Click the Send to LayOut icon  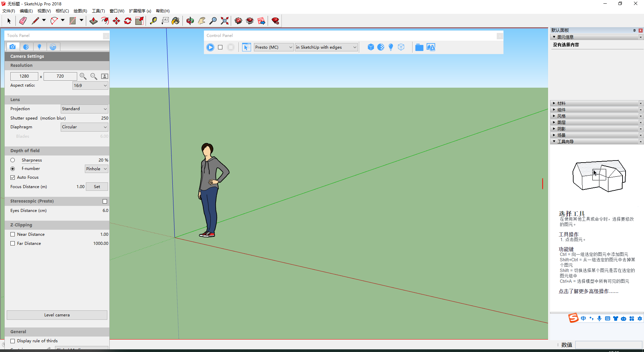pos(261,21)
